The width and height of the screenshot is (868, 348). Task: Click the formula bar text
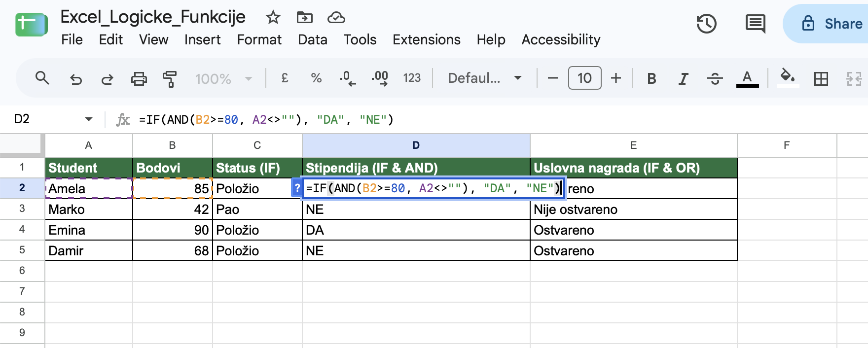point(266,119)
